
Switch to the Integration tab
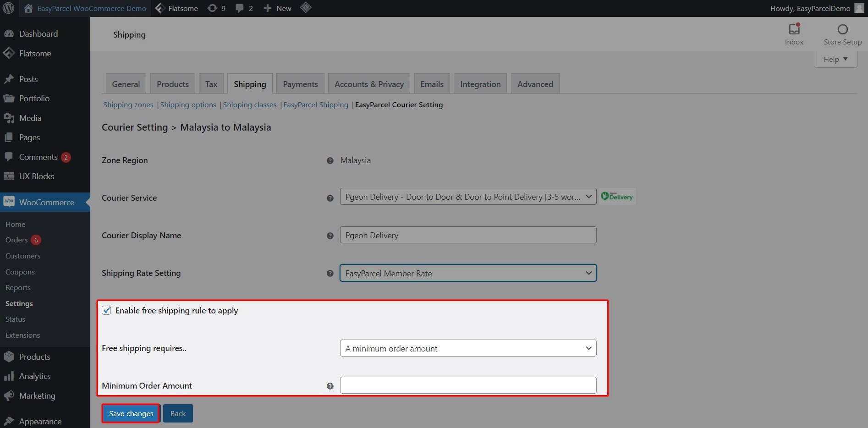(480, 84)
